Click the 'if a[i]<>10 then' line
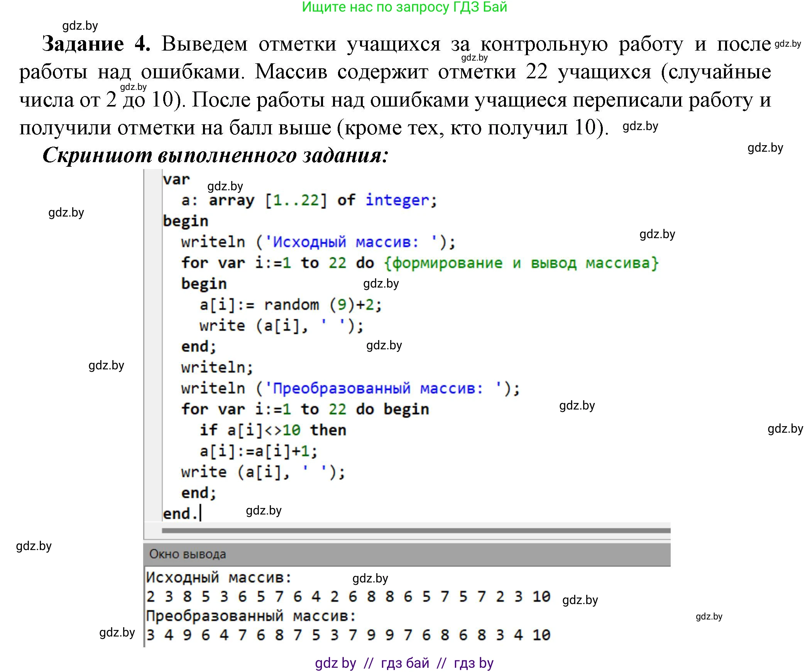810x672 pixels. click(x=272, y=430)
